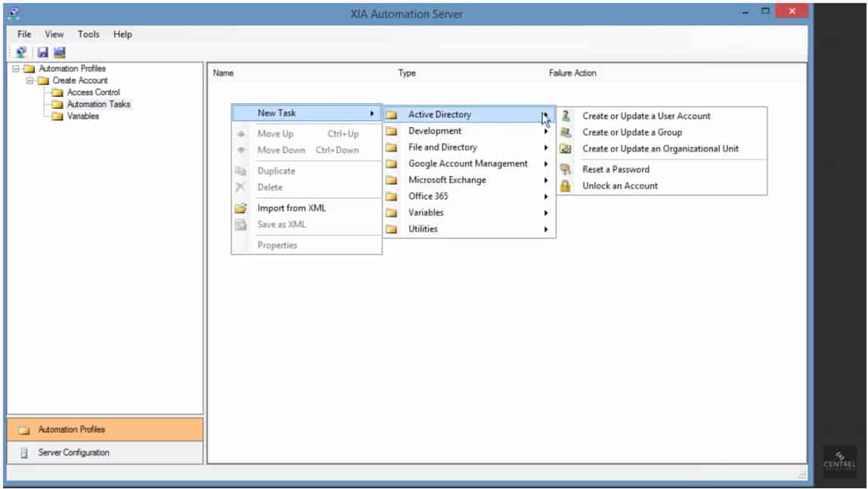The image size is (868, 489).
Task: Collapse the Automation Profiles tree root
Action: tap(16, 69)
